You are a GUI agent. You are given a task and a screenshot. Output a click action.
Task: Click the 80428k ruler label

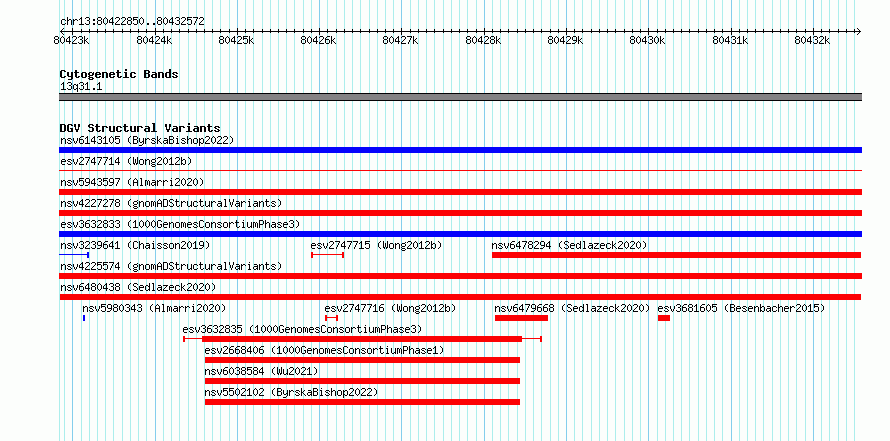click(483, 41)
